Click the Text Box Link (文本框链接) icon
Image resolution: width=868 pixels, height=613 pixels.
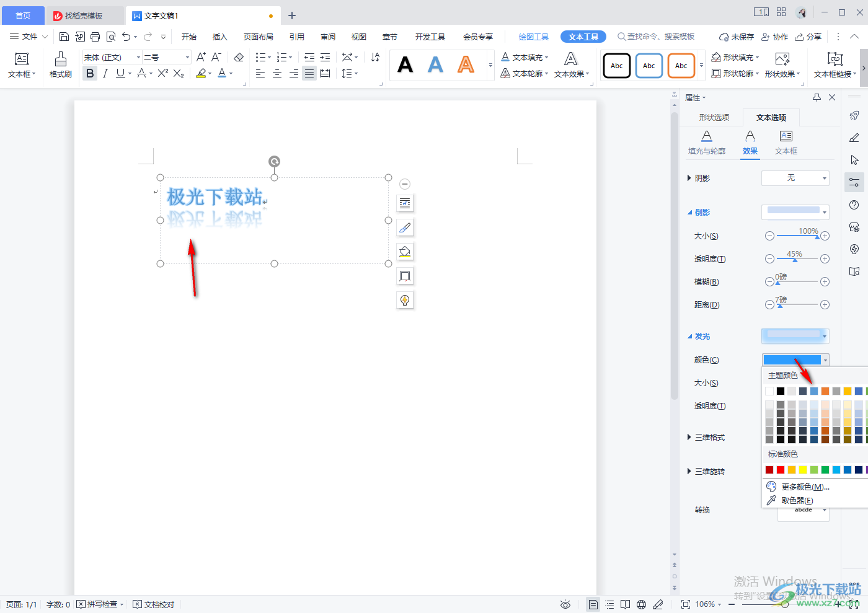pyautogui.click(x=835, y=64)
